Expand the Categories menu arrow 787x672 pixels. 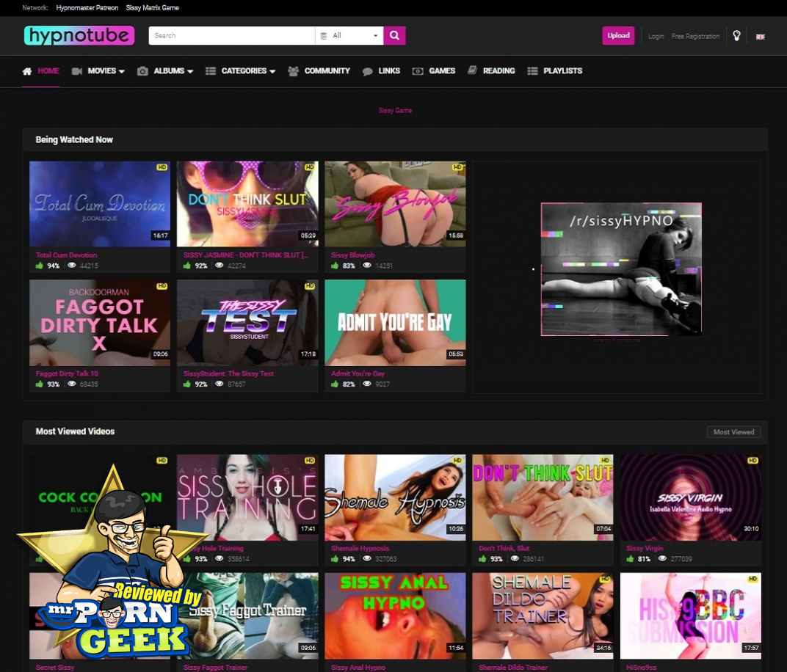[x=272, y=72]
